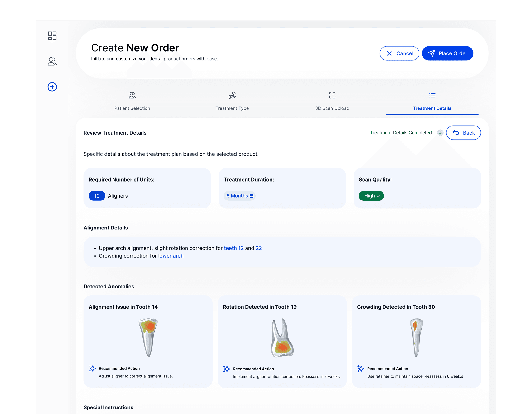The height and width of the screenshot is (414, 532).
Task: Go Back to the previous step
Action: click(463, 133)
